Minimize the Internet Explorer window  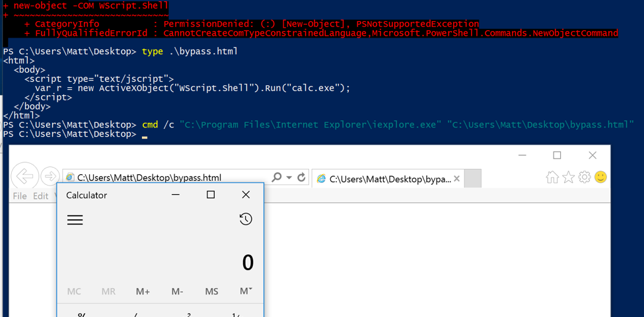(522, 155)
